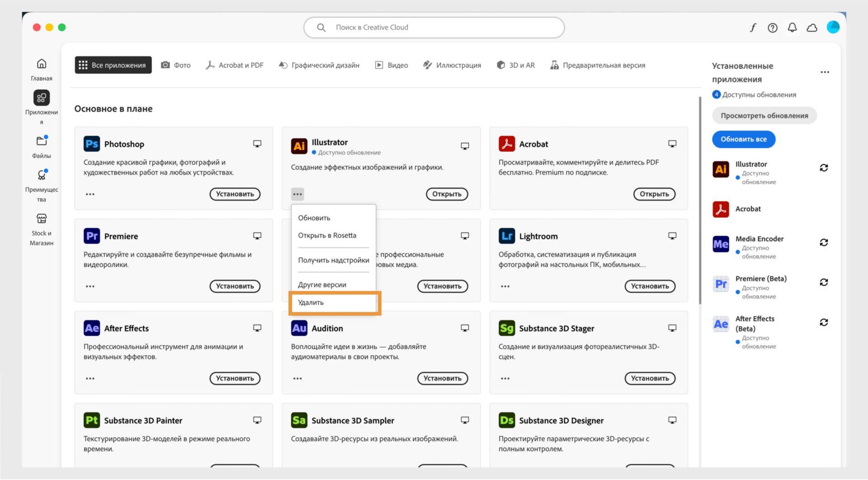Switch to Все приложения tab
This screenshot has height=480, width=868.
113,65
